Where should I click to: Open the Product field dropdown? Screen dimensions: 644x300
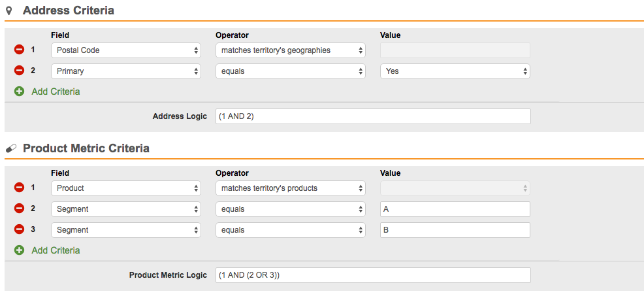click(125, 188)
